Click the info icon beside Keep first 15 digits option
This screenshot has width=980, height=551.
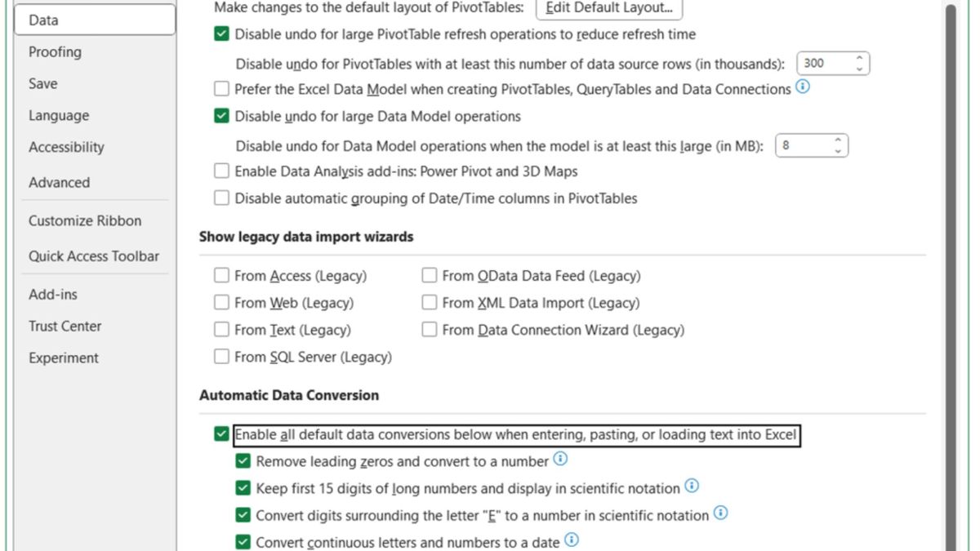click(692, 487)
